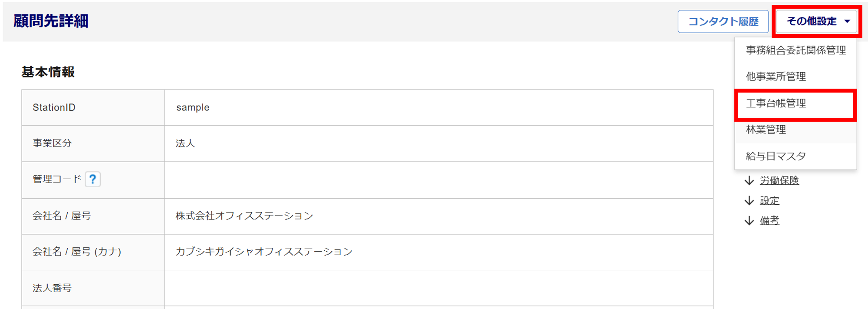Click the down arrow icon beside 設定
Screen dimensions: 868x309
[x=749, y=201]
